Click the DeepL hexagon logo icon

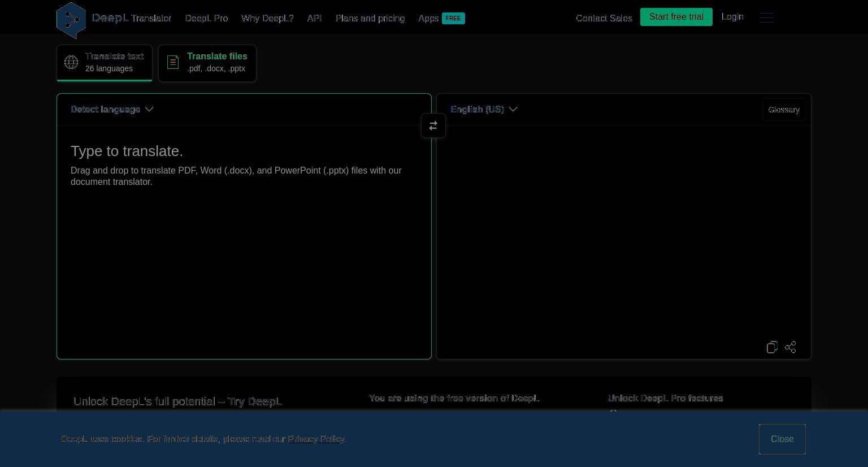71,20
